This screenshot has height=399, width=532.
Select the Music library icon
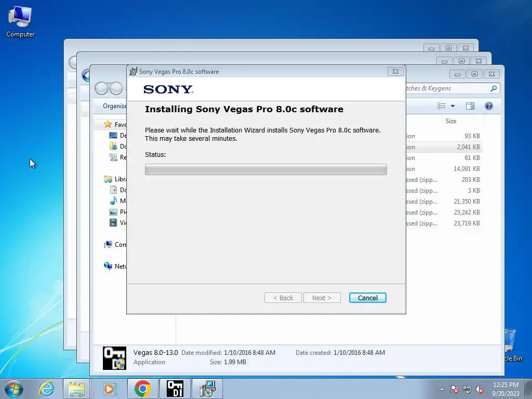coord(113,201)
